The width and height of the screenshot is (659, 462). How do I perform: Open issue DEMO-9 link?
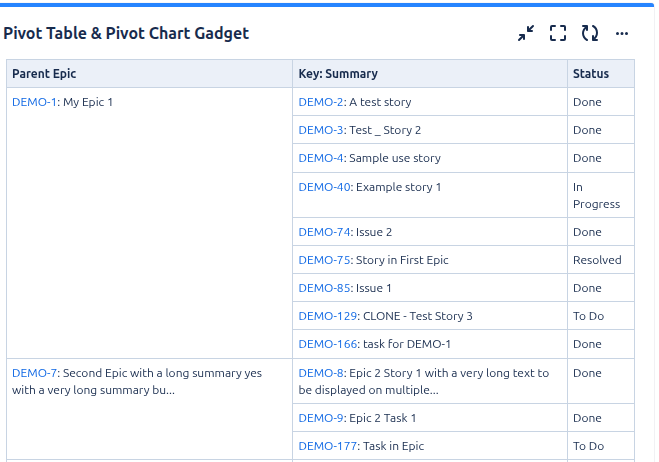click(321, 418)
